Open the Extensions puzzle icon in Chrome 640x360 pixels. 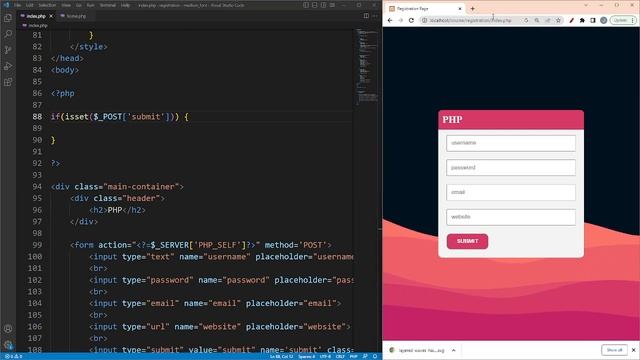point(582,20)
